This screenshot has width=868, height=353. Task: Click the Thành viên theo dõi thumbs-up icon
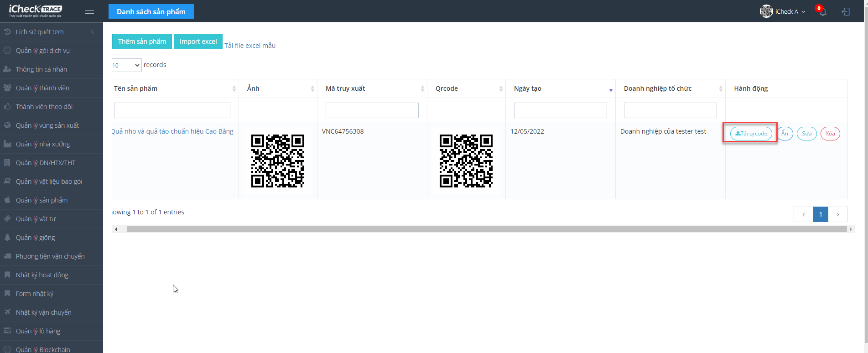coord(7,106)
